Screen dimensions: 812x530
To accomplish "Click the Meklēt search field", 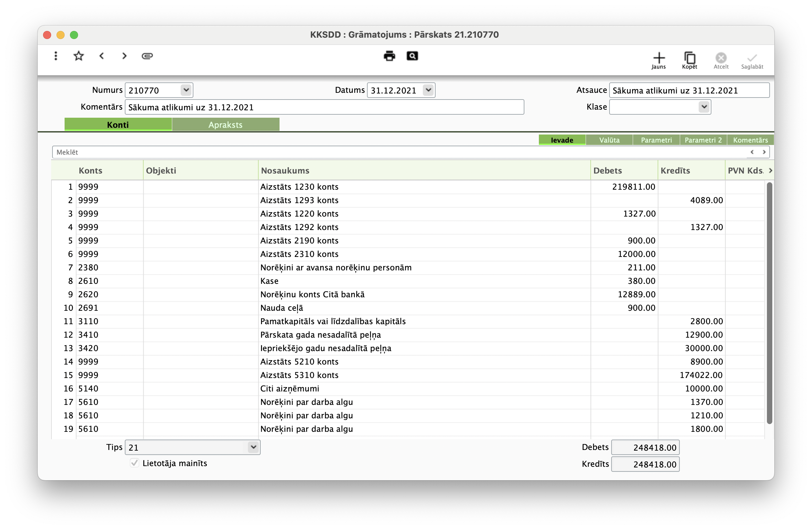I will pyautogui.click(x=399, y=152).
